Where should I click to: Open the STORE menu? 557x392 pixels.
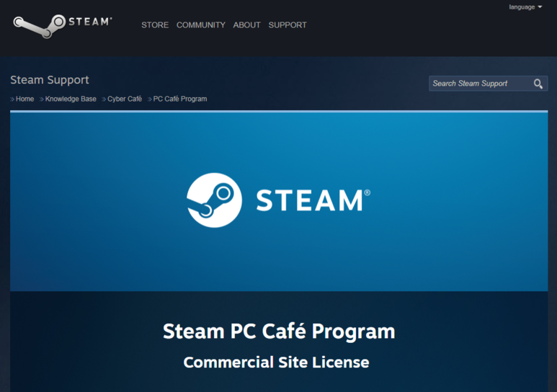click(155, 25)
